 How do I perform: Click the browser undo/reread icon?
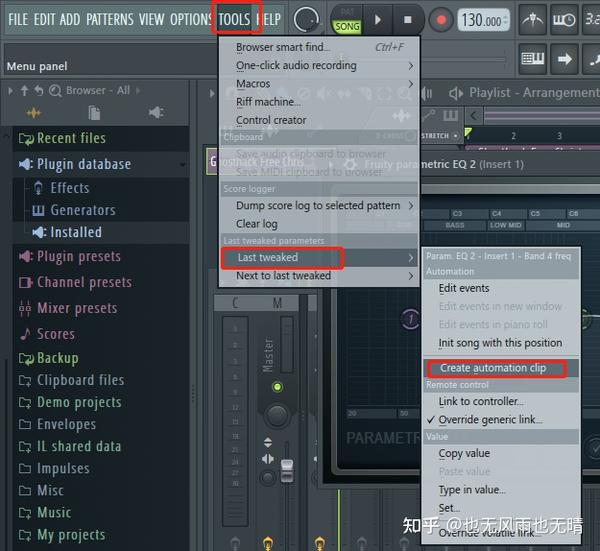(x=38, y=90)
